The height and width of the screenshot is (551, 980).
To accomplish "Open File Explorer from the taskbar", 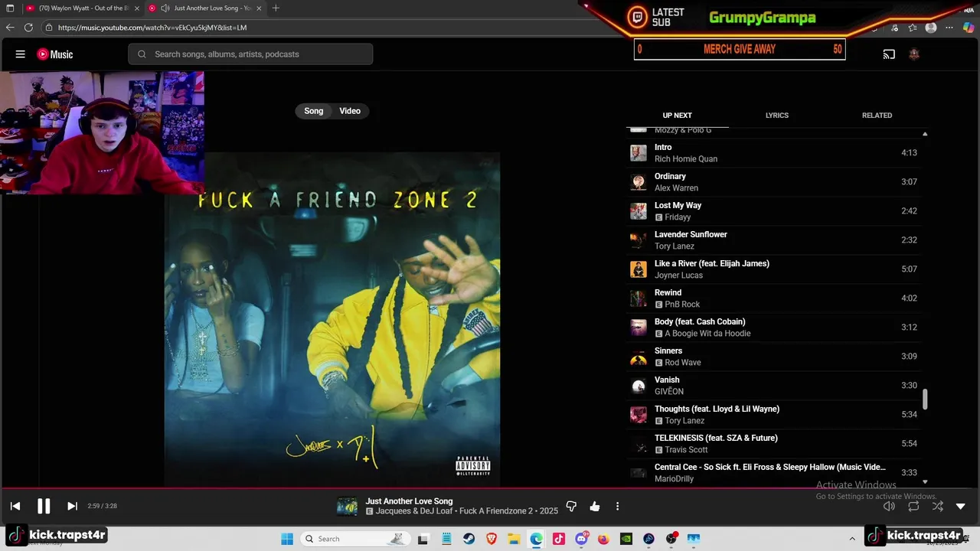I will click(x=514, y=539).
